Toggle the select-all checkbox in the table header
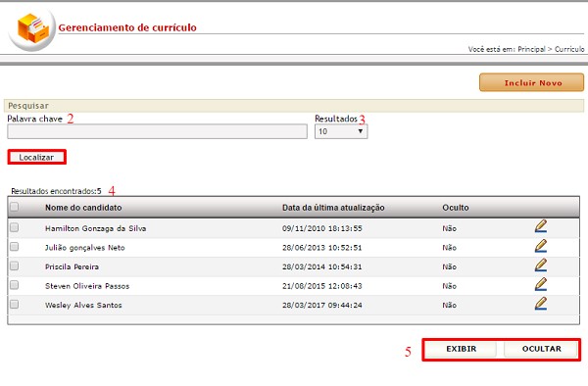 [x=15, y=207]
